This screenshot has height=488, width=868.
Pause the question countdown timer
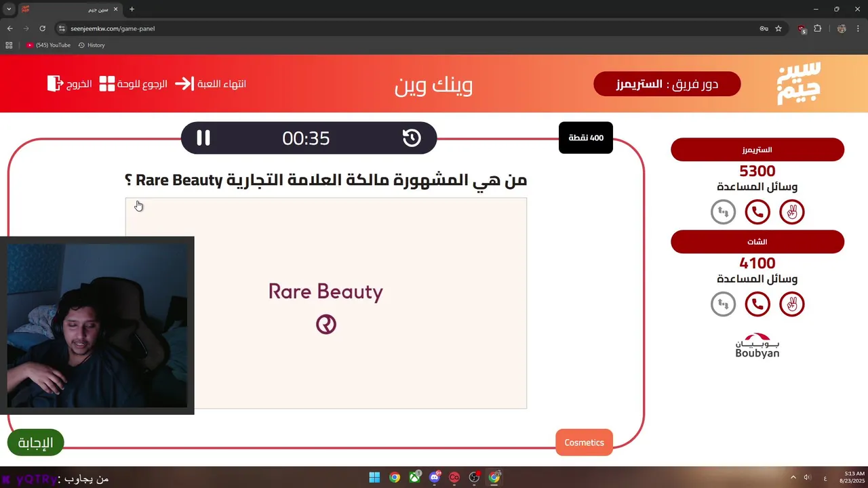(x=203, y=138)
